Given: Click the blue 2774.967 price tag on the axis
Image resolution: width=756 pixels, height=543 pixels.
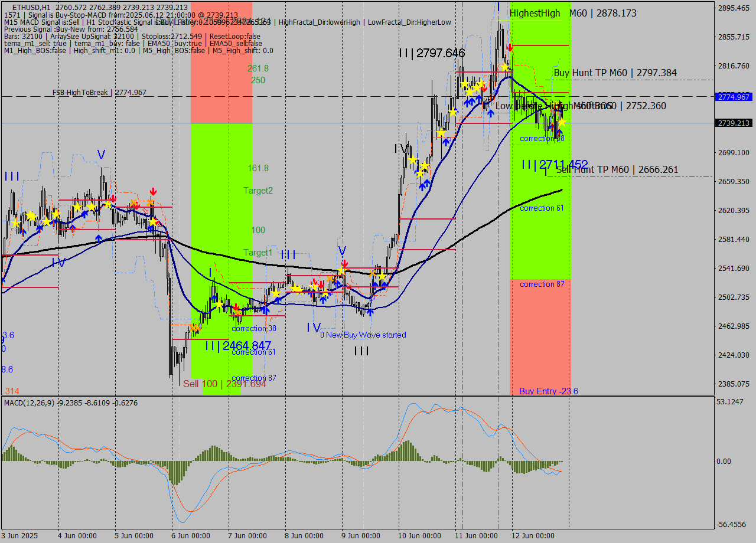Looking at the screenshot, I should [x=732, y=97].
